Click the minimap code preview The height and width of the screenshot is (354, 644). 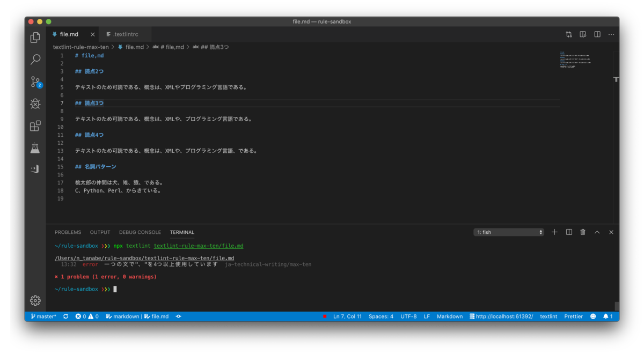pyautogui.click(x=575, y=60)
